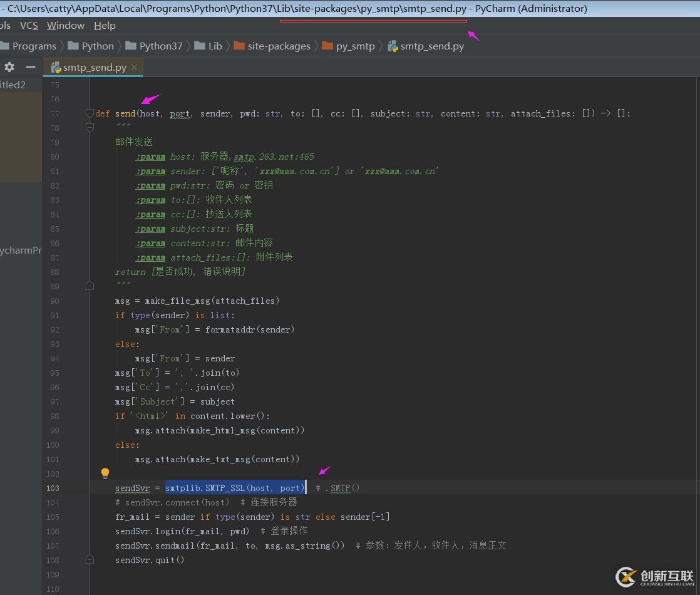Hide the project tool window
The image size is (700, 595).
click(x=30, y=67)
